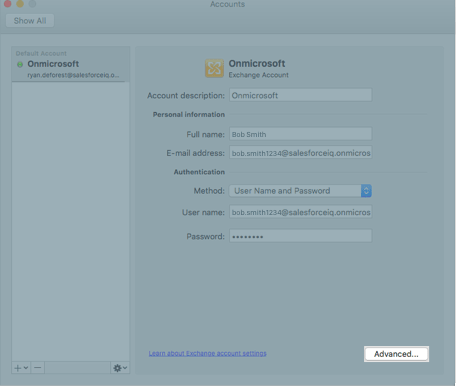Click the User name field
This screenshot has height=386, width=456.
(x=301, y=212)
